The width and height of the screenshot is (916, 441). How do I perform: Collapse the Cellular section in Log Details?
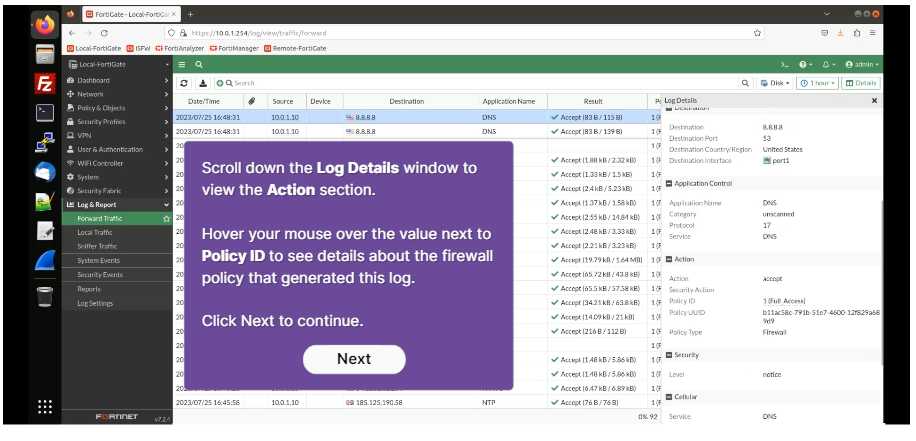(669, 397)
